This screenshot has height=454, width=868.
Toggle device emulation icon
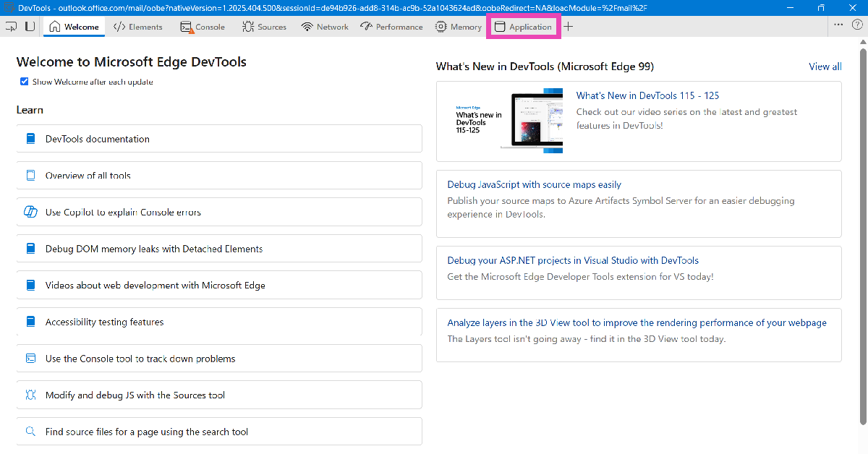click(x=30, y=27)
